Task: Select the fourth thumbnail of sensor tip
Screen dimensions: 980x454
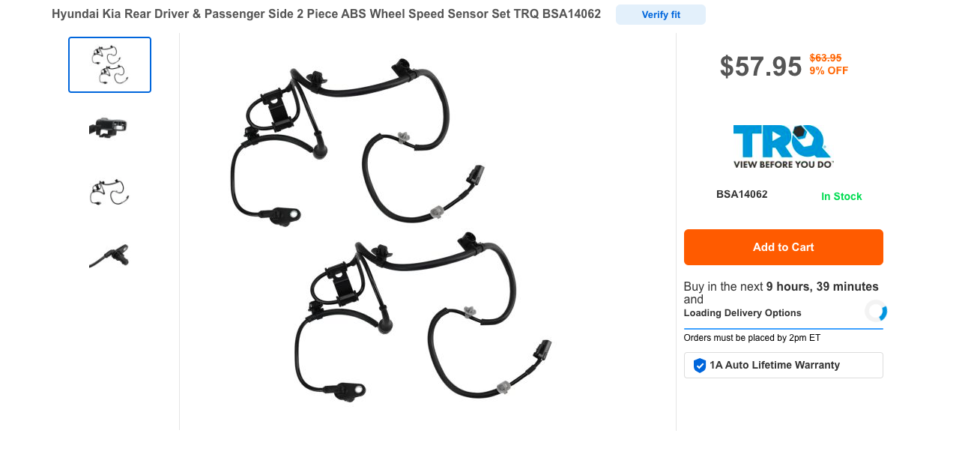Action: 109,256
